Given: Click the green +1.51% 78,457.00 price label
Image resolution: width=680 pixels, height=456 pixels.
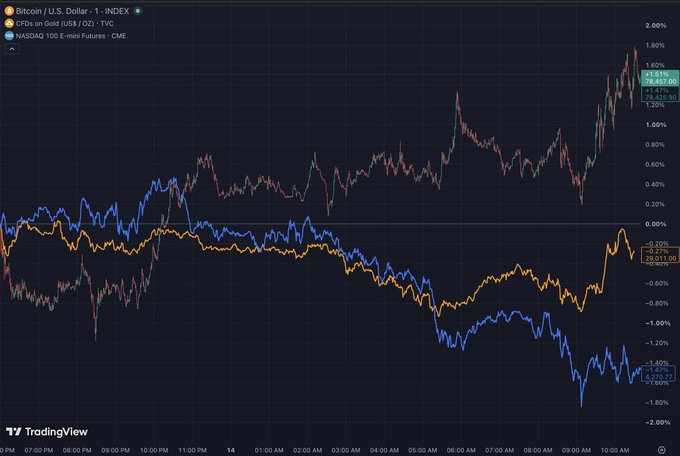Looking at the screenshot, I should (660, 78).
